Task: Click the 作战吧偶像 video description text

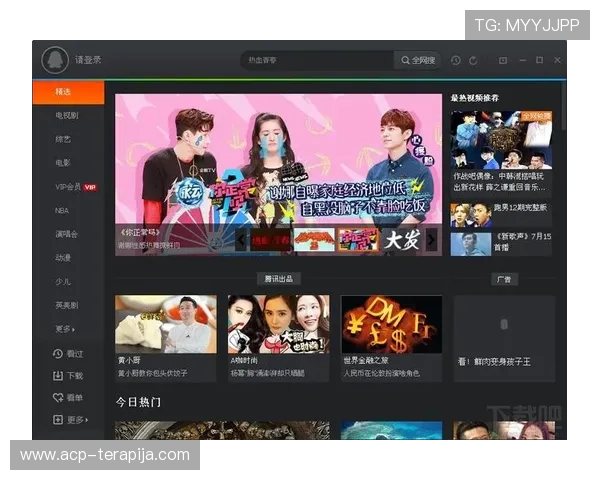Action: coord(499,181)
